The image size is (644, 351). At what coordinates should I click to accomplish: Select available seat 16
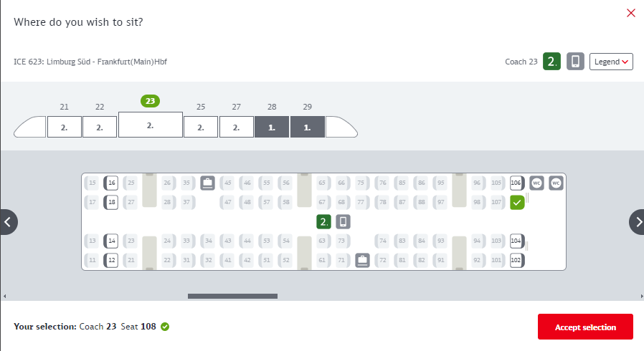click(x=111, y=183)
